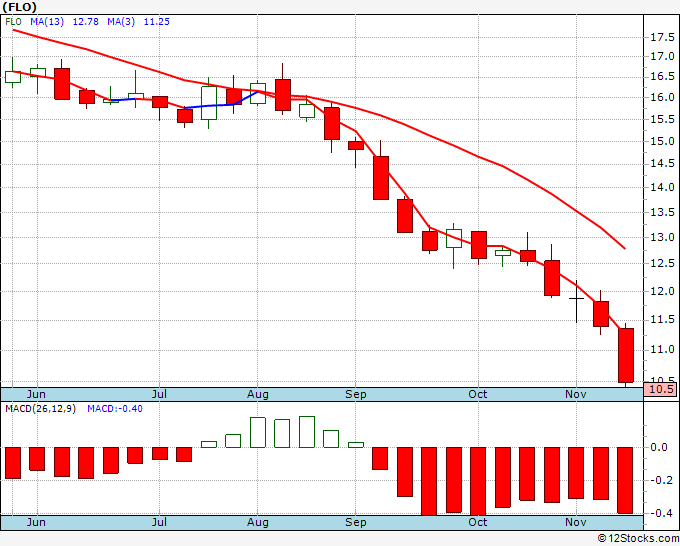Click Sep on the MACD panel date axis
This screenshot has width=680, height=546.
coord(356,522)
